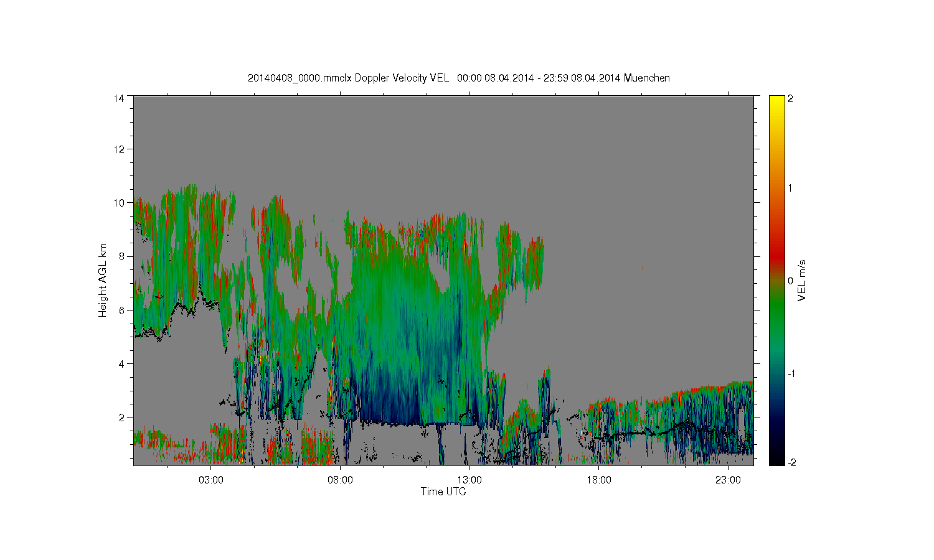Screen dimensions: 934x560
Task: Click the yellow top of the color bar
Action: (776, 103)
